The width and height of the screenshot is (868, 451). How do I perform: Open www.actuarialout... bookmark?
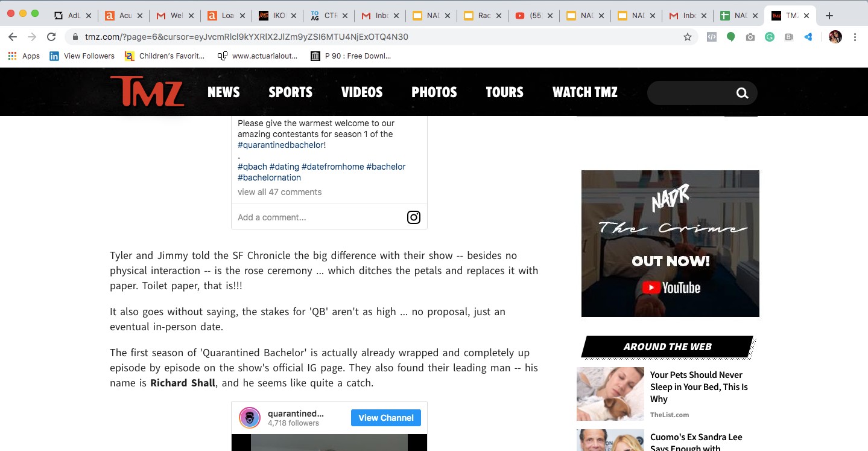258,56
